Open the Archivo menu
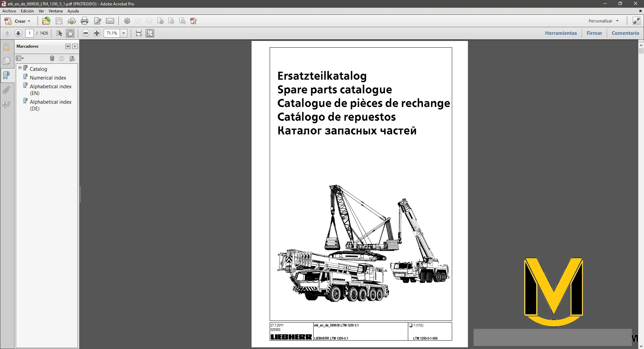 [9, 11]
